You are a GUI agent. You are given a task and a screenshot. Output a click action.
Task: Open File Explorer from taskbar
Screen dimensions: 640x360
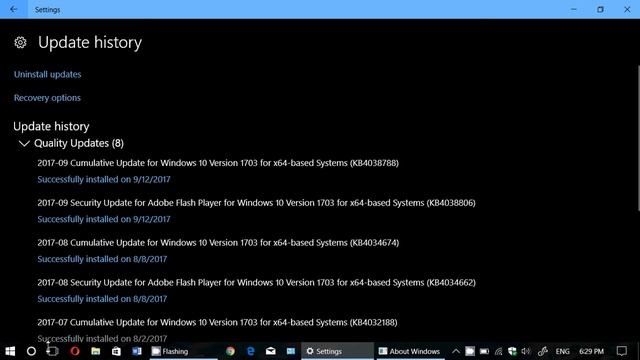(96, 351)
